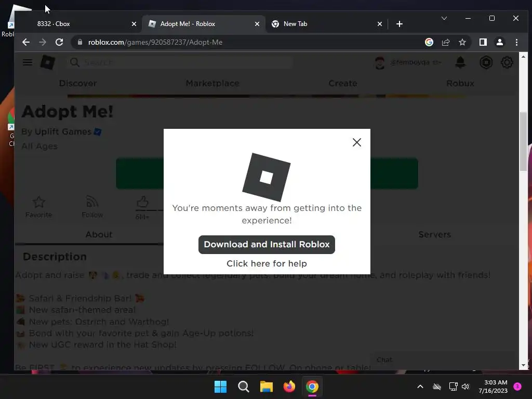Open File Explorer from taskbar

267,387
